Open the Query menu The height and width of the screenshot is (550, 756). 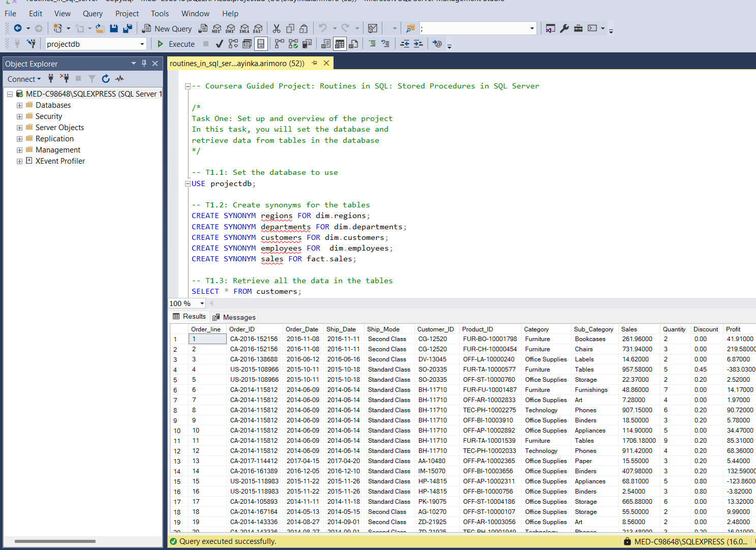[93, 14]
